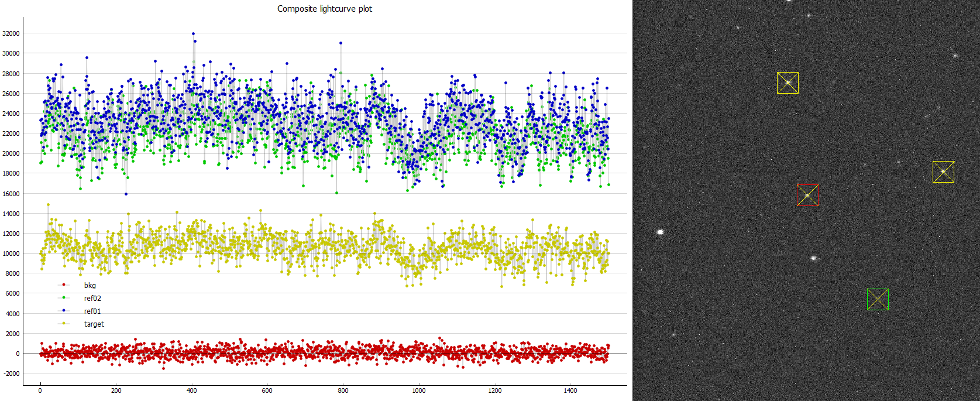The image size is (980, 401).
Task: Click the red-bracketed aperture in the star field
Action: click(807, 195)
